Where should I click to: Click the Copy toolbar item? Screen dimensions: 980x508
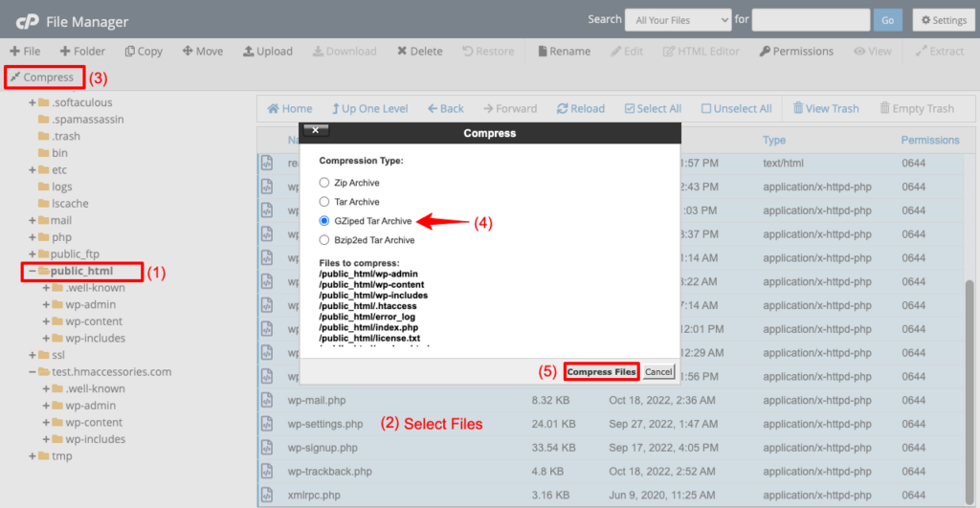[x=143, y=51]
